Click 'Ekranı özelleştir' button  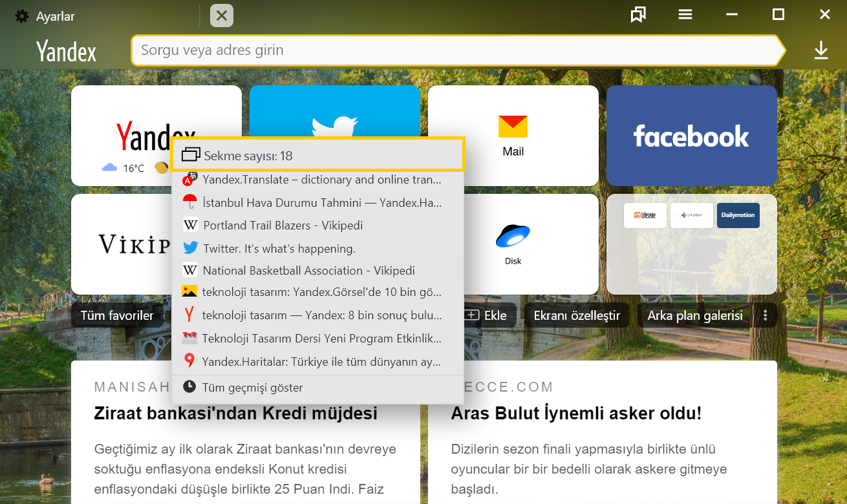tap(577, 315)
